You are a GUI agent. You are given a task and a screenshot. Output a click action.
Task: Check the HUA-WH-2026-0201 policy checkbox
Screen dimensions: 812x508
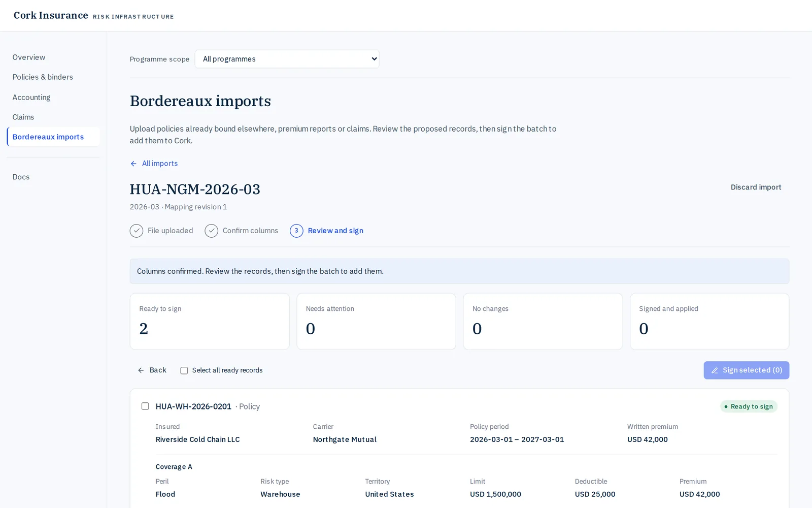pos(145,406)
